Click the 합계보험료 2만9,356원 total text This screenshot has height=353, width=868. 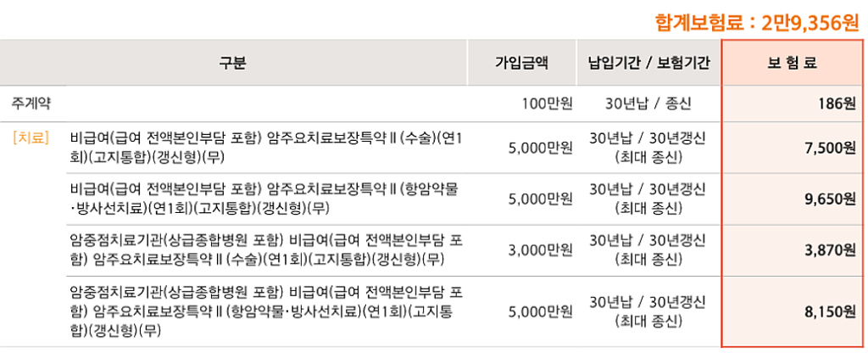[x=757, y=24]
